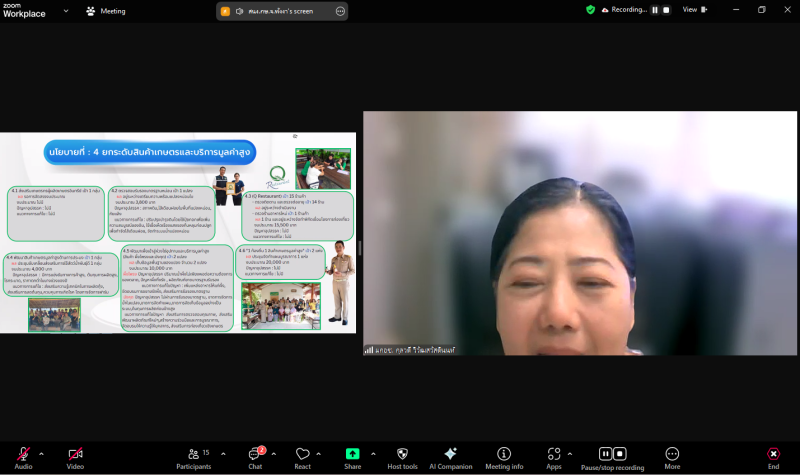Screen dimensions: 800x475
Task: Click the green Share screen icon
Action: pyautogui.click(x=352, y=454)
